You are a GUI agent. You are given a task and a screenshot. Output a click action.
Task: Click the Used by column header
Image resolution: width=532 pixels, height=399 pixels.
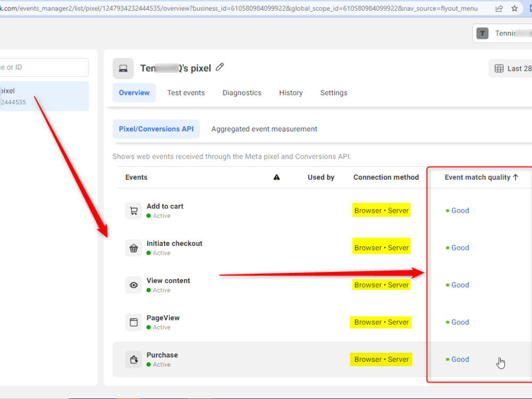pos(321,177)
